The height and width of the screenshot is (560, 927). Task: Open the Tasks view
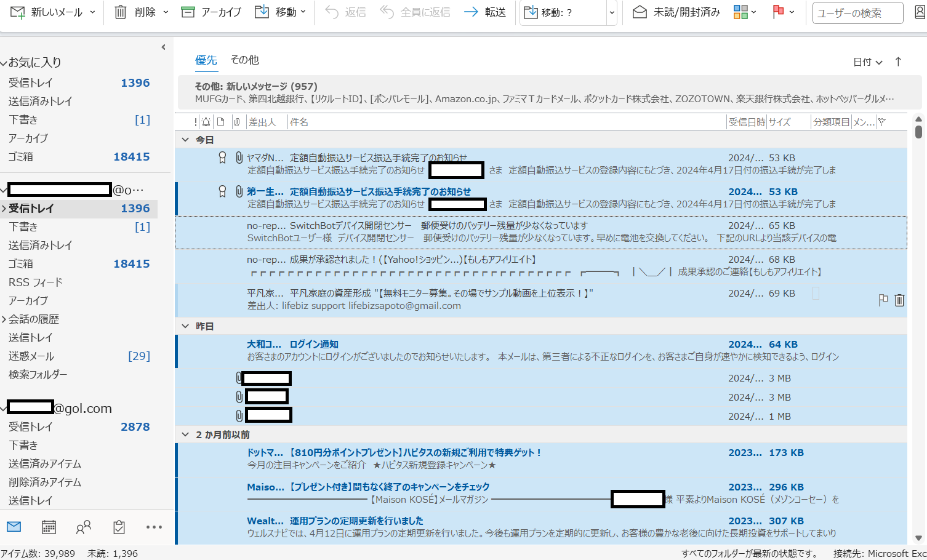click(118, 527)
